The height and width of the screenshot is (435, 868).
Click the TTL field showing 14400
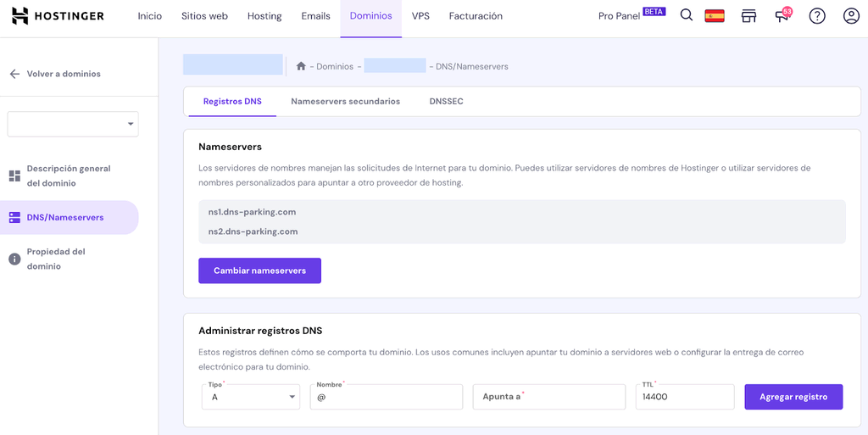[684, 397]
